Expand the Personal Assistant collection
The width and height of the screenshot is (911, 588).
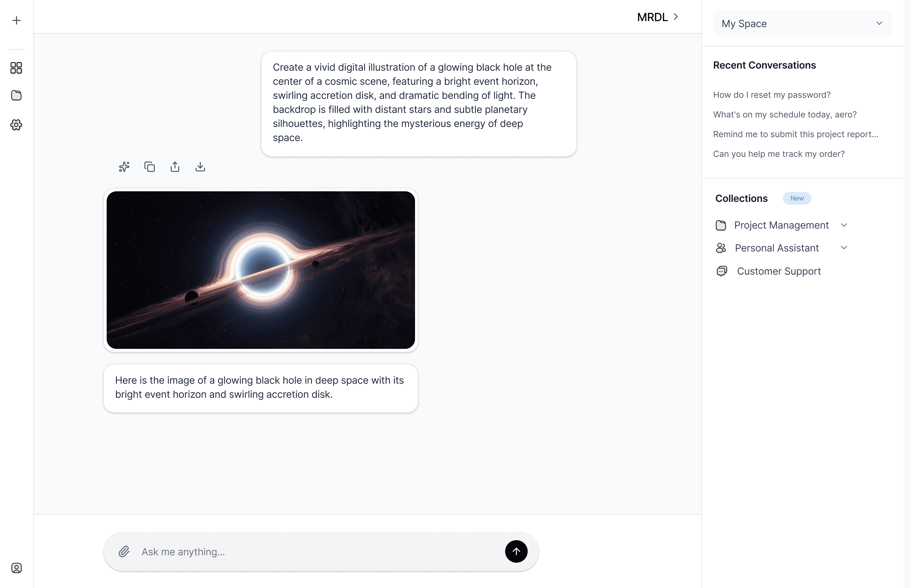pos(844,248)
